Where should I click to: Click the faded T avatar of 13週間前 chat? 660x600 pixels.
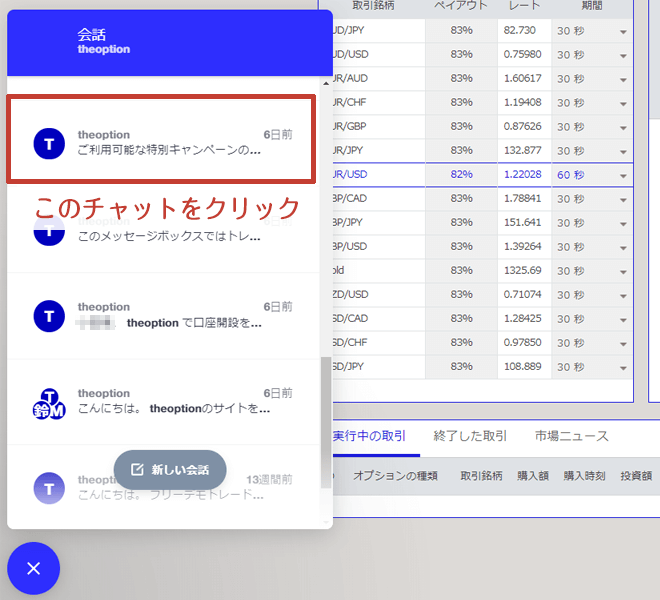[x=49, y=488]
